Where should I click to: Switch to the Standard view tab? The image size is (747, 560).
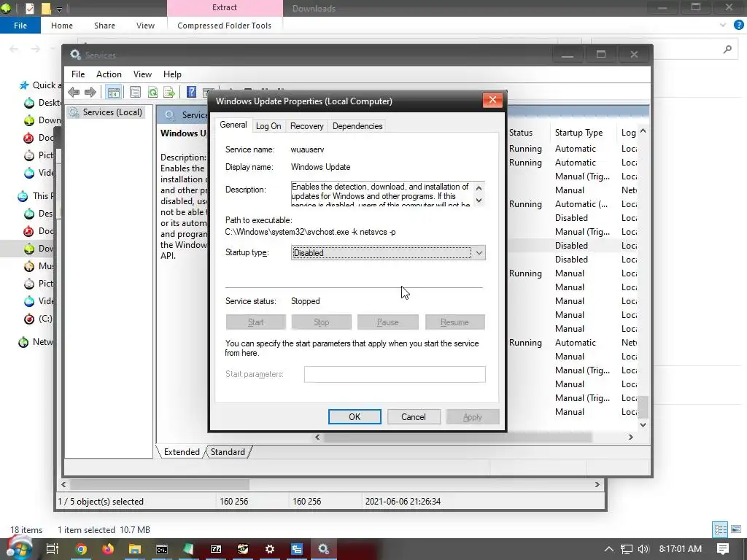[x=228, y=452]
